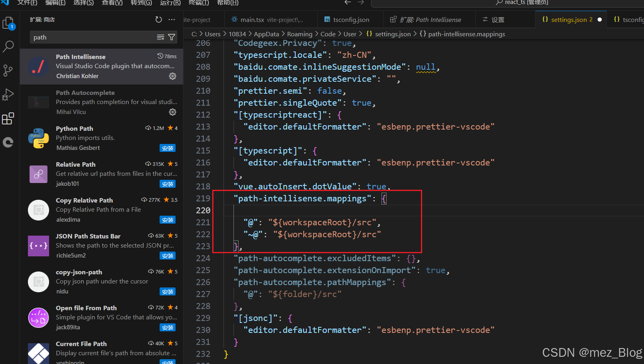Open copy-json-path extension icon
This screenshot has height=364, width=644.
coord(39,282)
